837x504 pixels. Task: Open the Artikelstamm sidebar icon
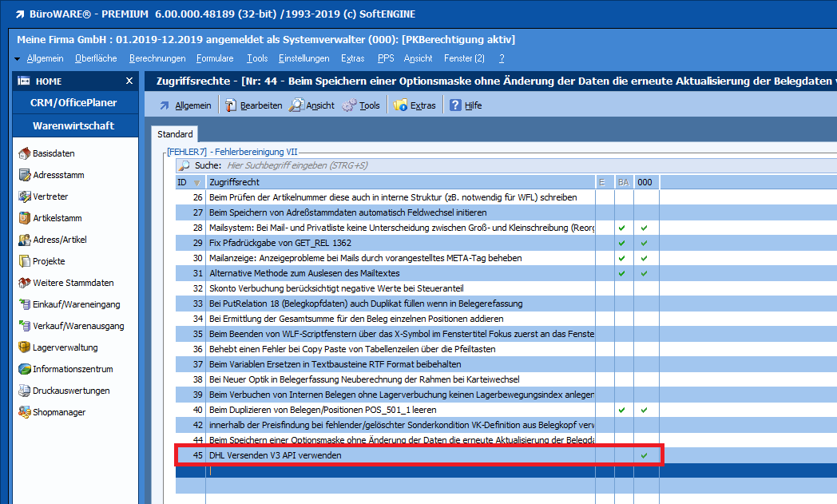[x=25, y=218]
